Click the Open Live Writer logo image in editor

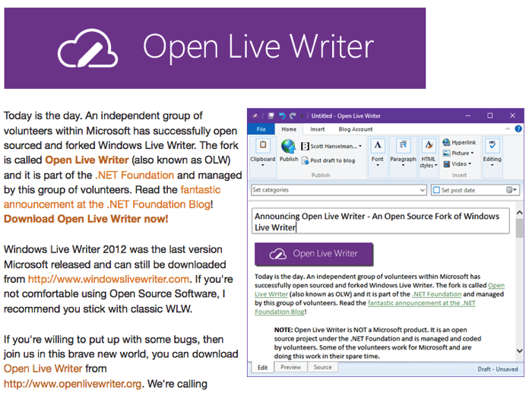tap(314, 254)
